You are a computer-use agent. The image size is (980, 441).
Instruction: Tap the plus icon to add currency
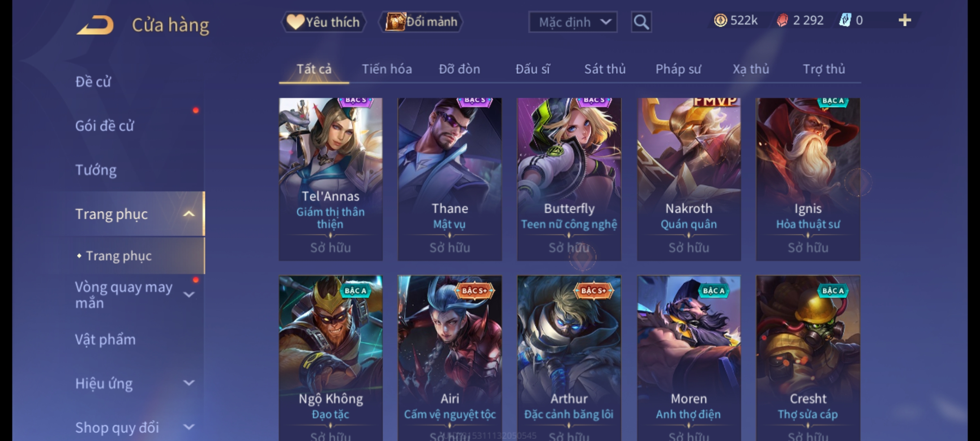905,20
